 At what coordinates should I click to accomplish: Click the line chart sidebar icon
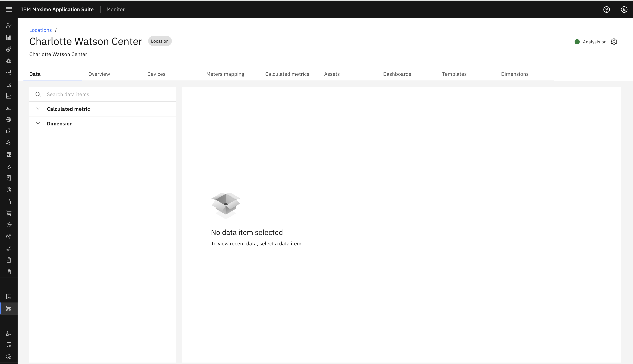[9, 96]
